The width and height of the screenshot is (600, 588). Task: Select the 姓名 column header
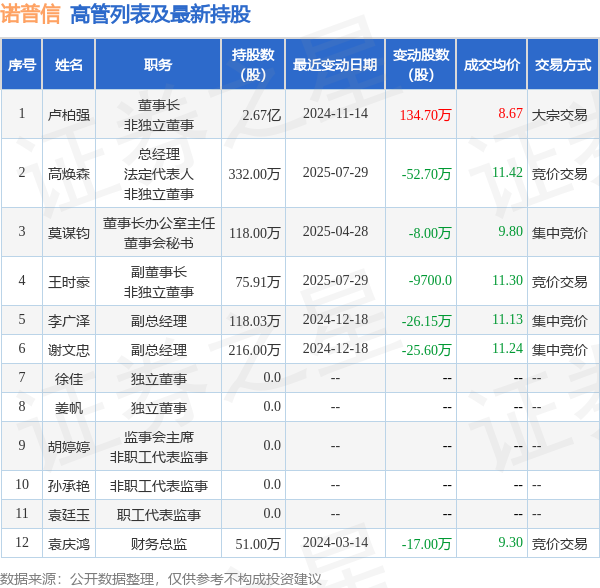(69, 65)
